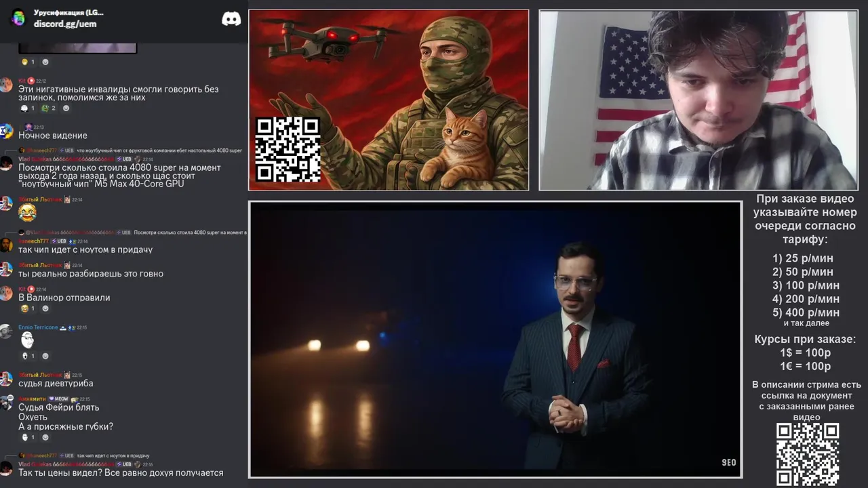Screen dimensions: 868x488
Task: Click the Kit username at 22:12
Action: [22, 81]
